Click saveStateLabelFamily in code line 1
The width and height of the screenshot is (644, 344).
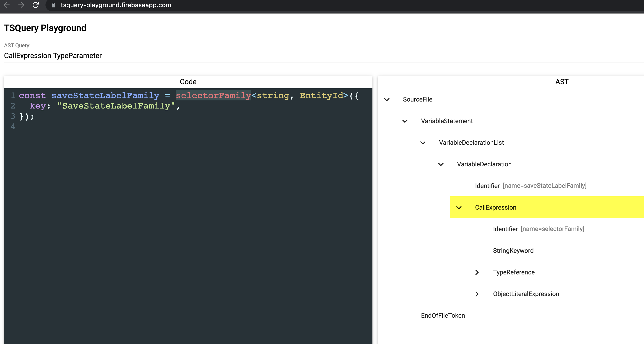pos(105,95)
